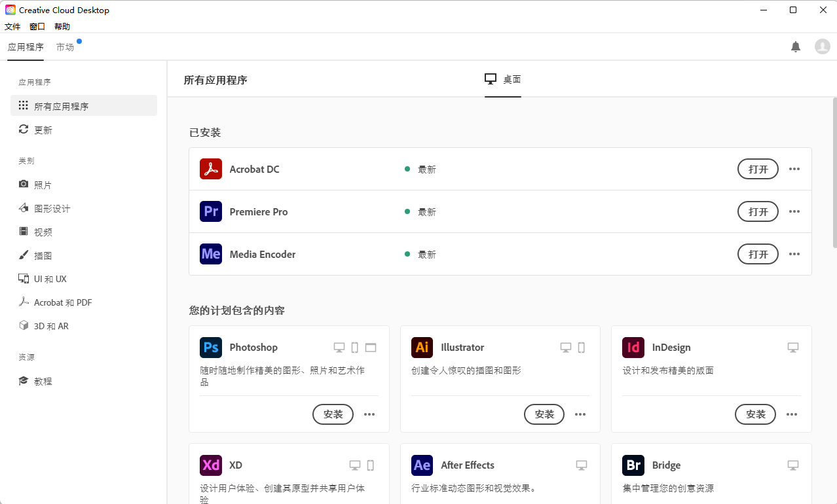Open the user account avatar
Image resolution: width=837 pixels, height=504 pixels.
coord(822,46)
